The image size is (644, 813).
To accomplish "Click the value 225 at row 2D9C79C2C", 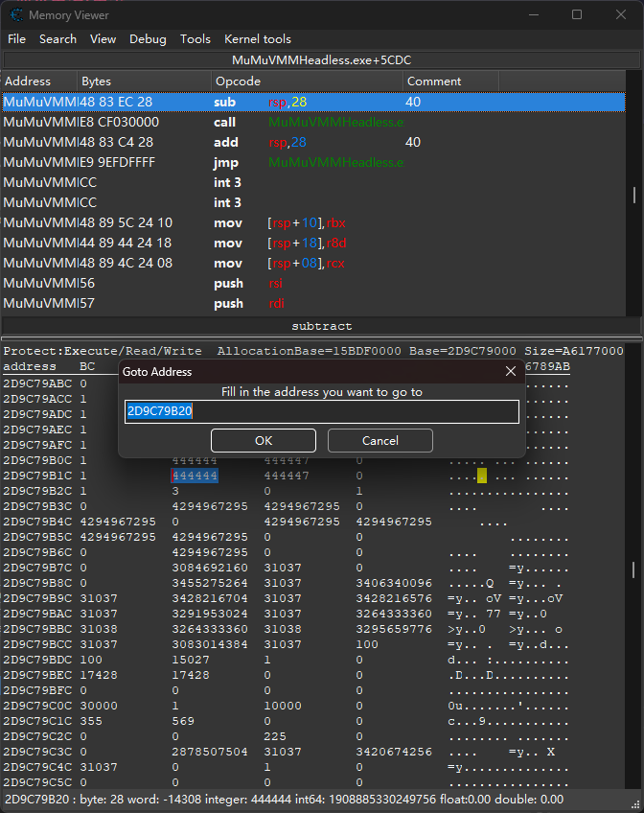I will 275,736.
